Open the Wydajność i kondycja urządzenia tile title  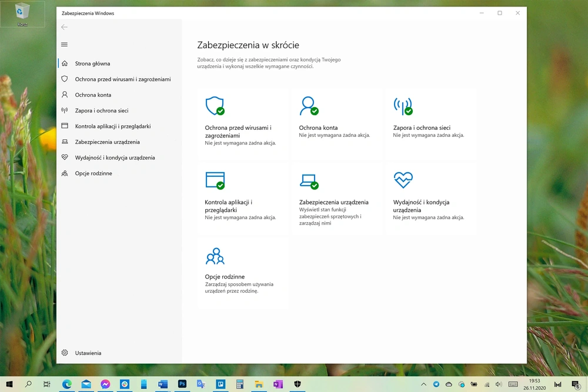pos(421,206)
